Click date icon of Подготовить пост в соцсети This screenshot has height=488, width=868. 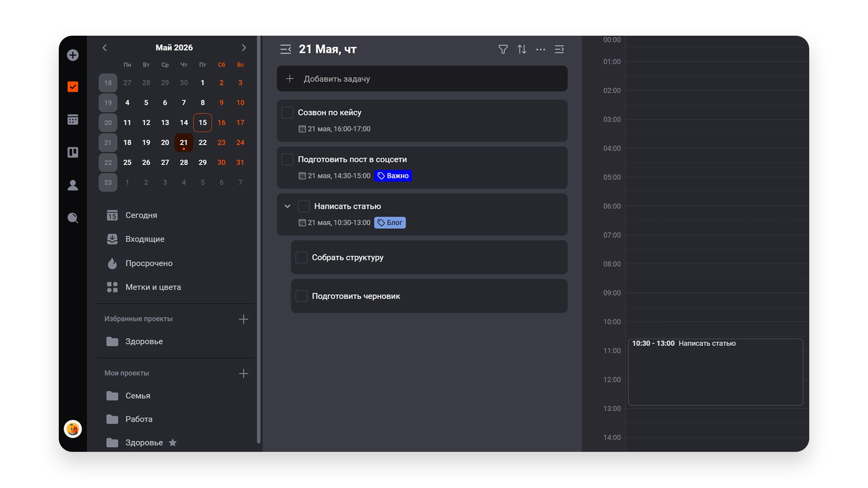click(x=302, y=176)
